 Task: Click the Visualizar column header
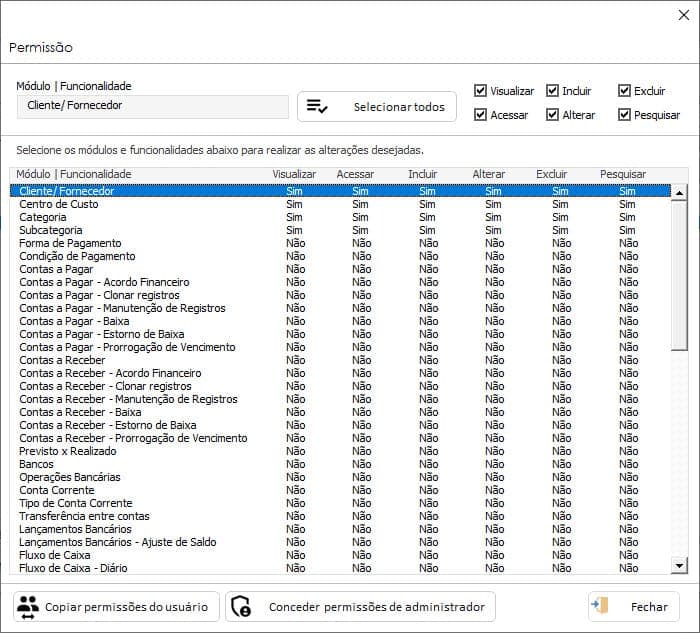coord(294,174)
